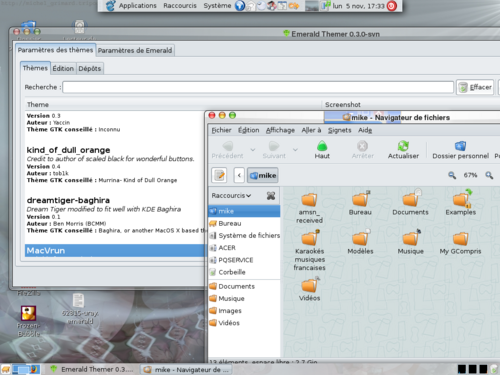500x375 pixels.
Task: Expand the dropdown arrow next to Suivant
Action: pos(295,150)
